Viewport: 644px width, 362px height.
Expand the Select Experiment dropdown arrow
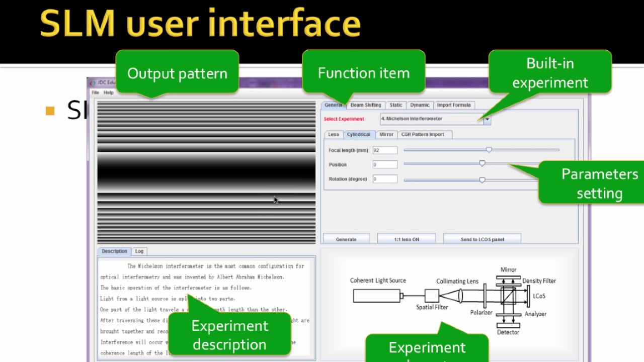pos(487,119)
